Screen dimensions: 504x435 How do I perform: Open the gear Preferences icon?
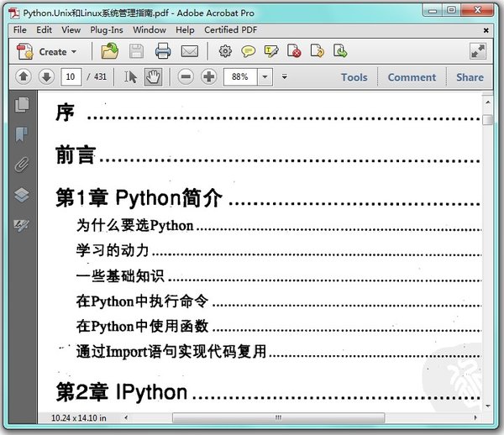(x=225, y=51)
